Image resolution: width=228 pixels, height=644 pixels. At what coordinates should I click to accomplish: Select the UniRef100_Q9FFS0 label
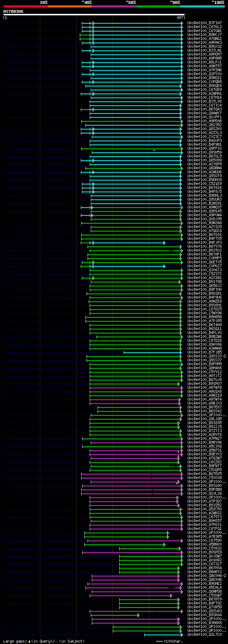pyautogui.click(x=204, y=149)
